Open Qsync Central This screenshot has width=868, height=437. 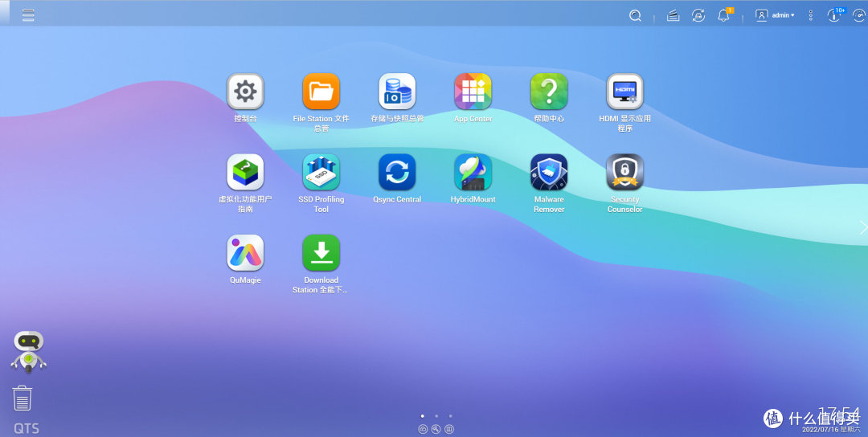coord(397,172)
